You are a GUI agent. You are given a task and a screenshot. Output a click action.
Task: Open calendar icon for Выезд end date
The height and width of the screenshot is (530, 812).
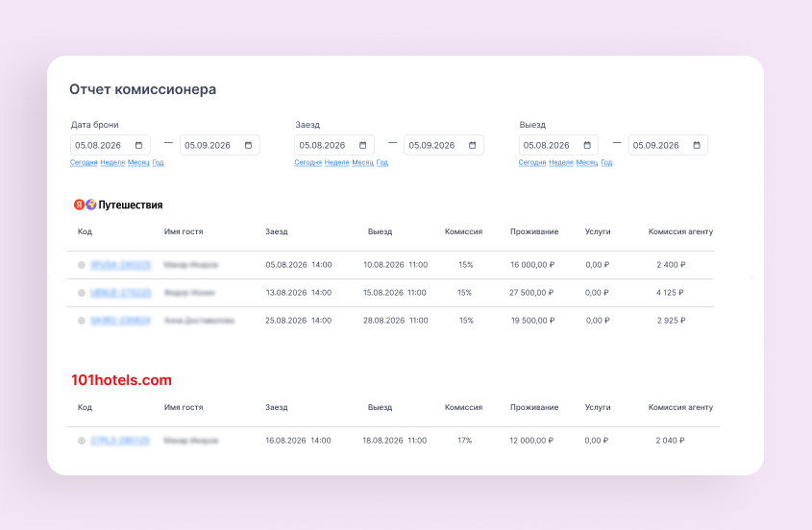point(697,145)
